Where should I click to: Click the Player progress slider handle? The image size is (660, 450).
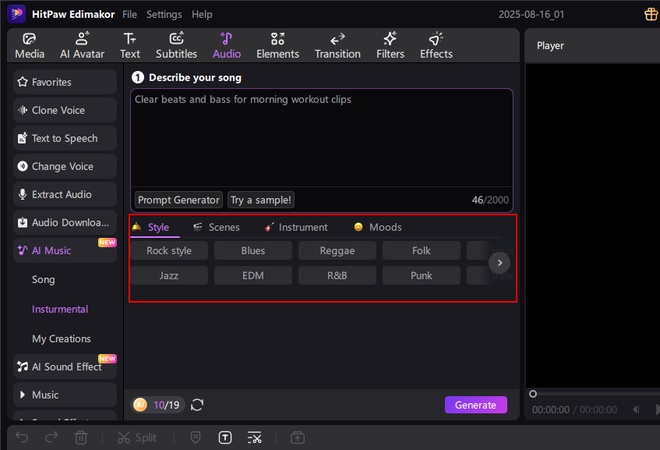(x=533, y=394)
